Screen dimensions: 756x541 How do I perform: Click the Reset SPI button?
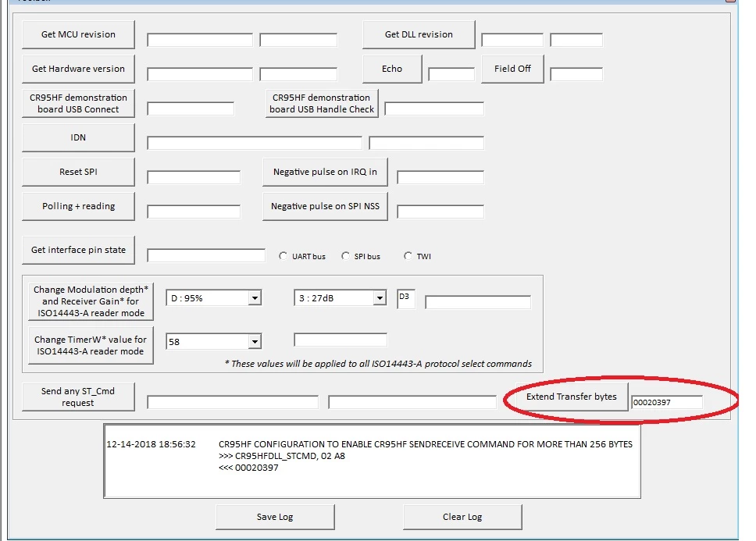pos(78,172)
